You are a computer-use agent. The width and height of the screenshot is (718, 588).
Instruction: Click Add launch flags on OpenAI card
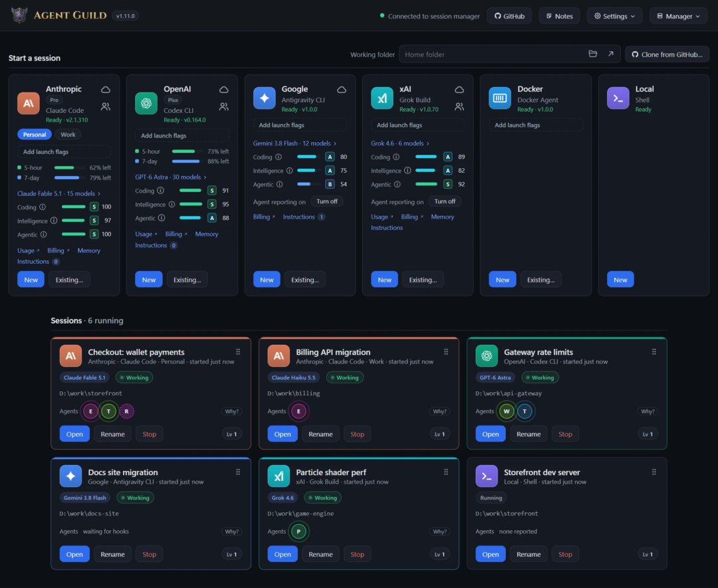click(181, 136)
